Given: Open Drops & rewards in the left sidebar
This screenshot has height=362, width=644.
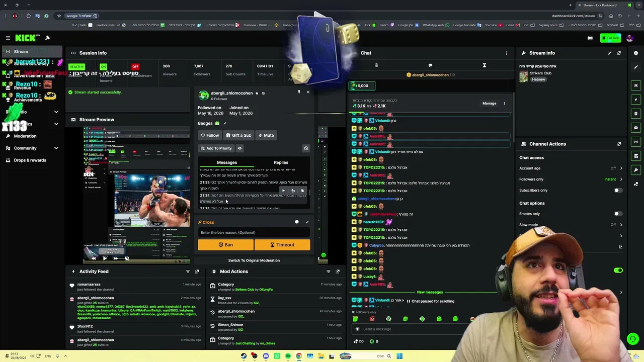Looking at the screenshot, I should [31, 160].
